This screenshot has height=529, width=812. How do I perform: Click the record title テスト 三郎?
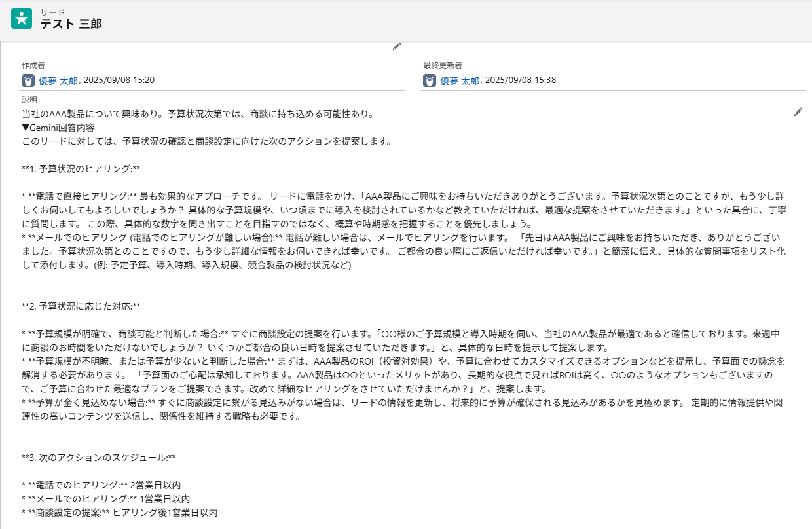71,24
